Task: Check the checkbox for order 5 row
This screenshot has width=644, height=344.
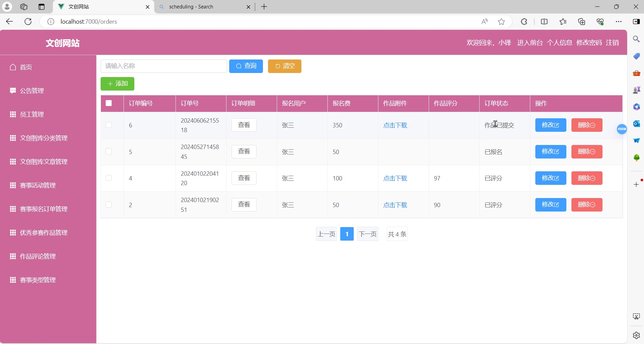Action: (109, 151)
